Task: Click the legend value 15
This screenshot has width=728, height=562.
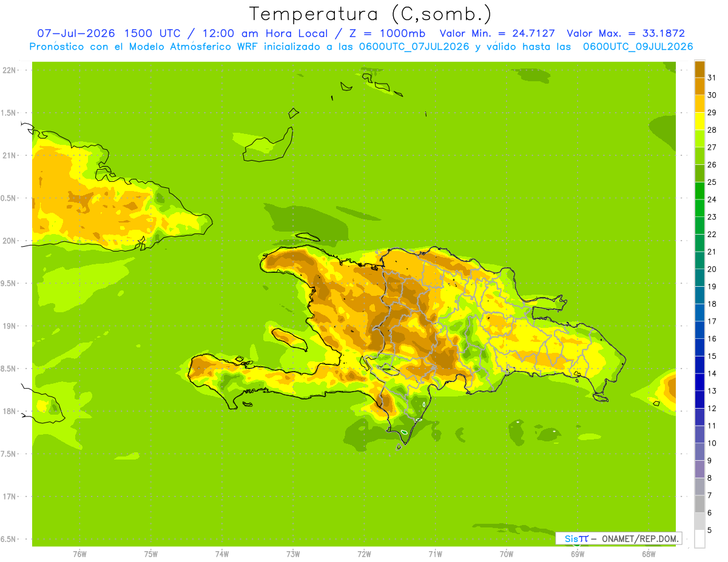Action: click(712, 356)
